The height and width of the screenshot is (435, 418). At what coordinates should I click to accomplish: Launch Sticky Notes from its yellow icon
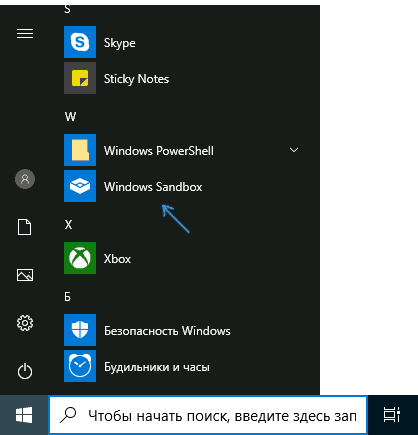click(80, 78)
